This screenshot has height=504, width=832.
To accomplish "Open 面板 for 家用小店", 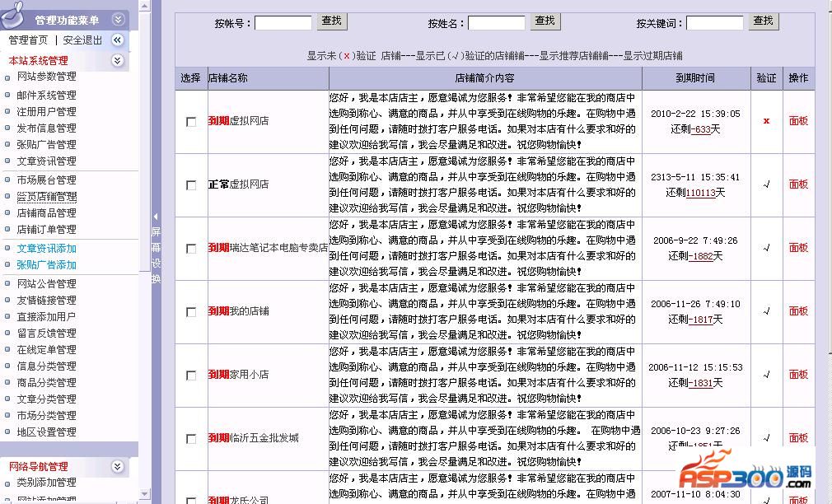I will 798,375.
